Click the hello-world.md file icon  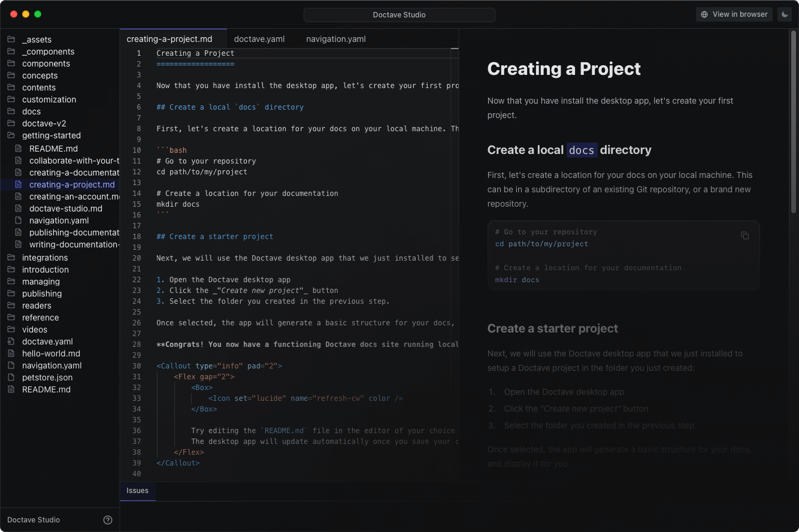pyautogui.click(x=11, y=353)
